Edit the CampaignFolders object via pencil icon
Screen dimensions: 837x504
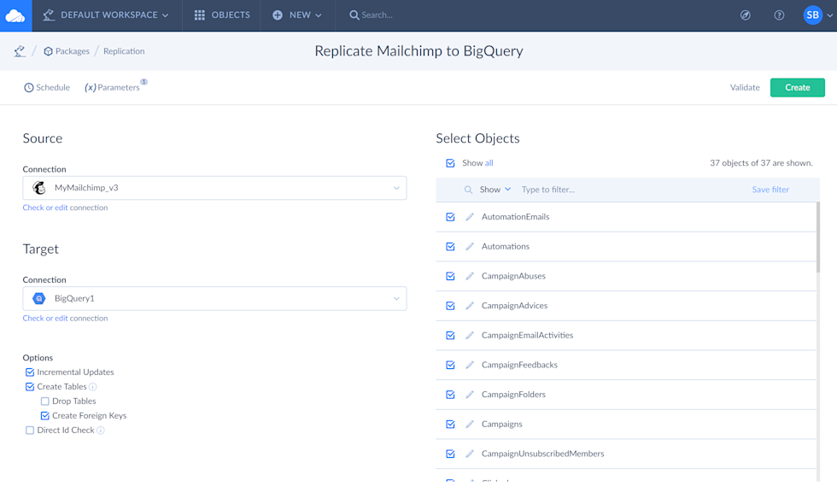(x=470, y=395)
